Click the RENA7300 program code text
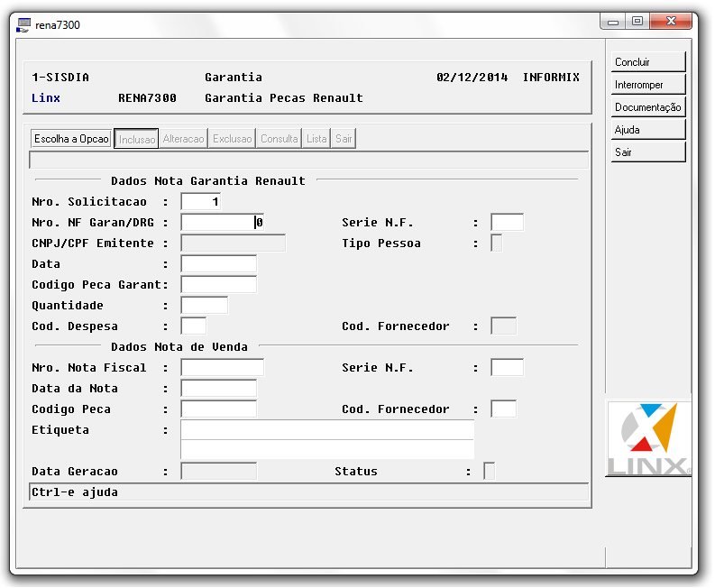The width and height of the screenshot is (715, 588). [x=147, y=98]
